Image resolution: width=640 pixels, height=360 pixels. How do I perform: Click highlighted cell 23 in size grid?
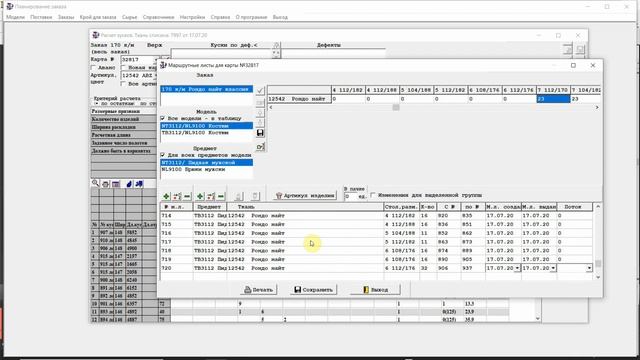(x=553, y=99)
